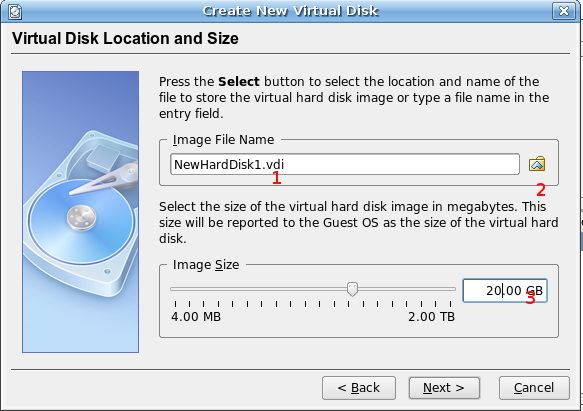The width and height of the screenshot is (583, 411).
Task: Select the Image Size group label
Action: tap(206, 264)
